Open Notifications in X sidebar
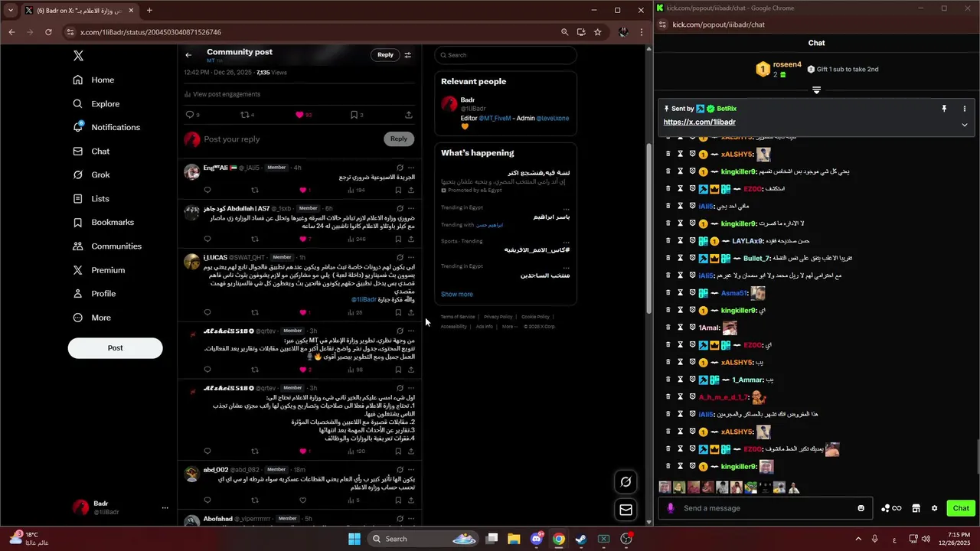Screen dimensions: 980x551 (x=107, y=127)
